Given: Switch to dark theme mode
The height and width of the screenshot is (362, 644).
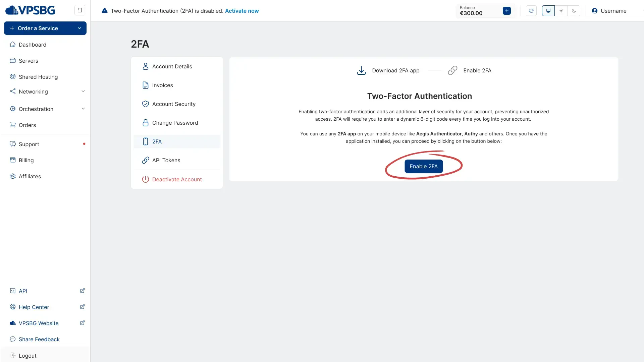Looking at the screenshot, I should 574,11.
